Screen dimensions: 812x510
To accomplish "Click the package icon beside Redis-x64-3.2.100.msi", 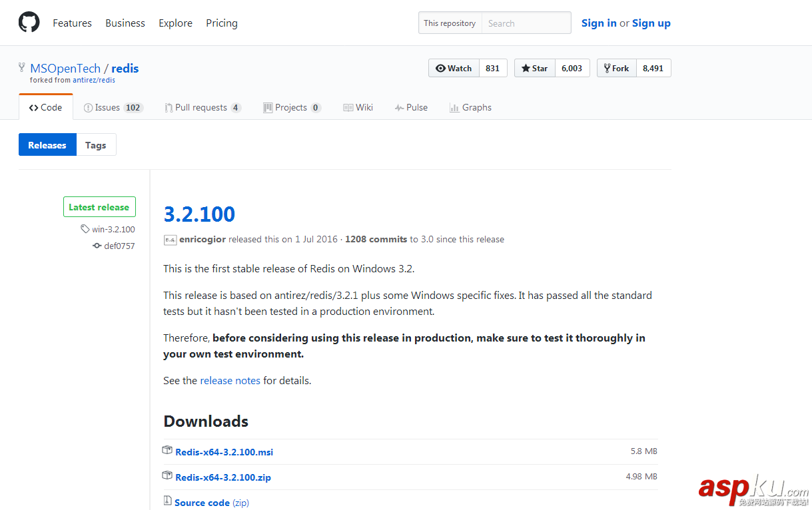I will pyautogui.click(x=168, y=451).
